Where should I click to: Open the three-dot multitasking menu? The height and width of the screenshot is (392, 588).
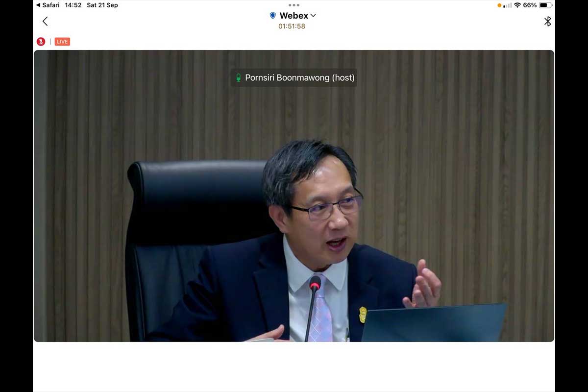tap(294, 5)
